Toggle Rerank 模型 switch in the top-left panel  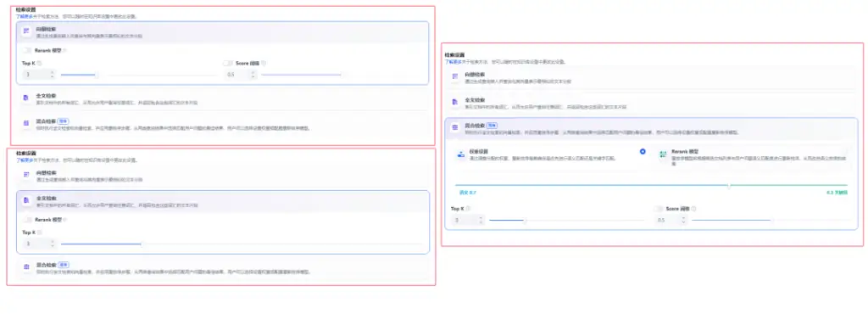pos(28,50)
